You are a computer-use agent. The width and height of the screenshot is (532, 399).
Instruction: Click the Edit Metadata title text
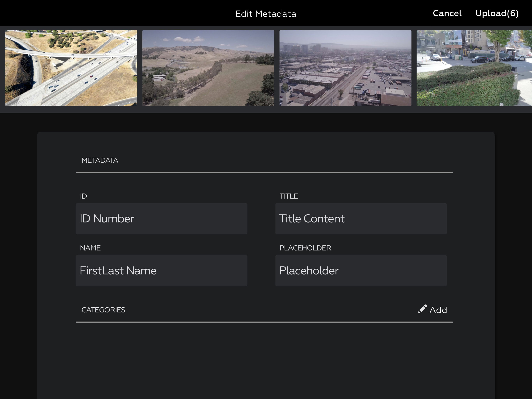click(266, 14)
